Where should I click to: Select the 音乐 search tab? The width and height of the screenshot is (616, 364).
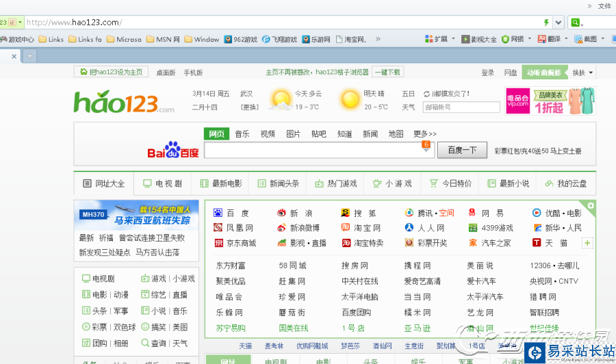click(x=242, y=134)
